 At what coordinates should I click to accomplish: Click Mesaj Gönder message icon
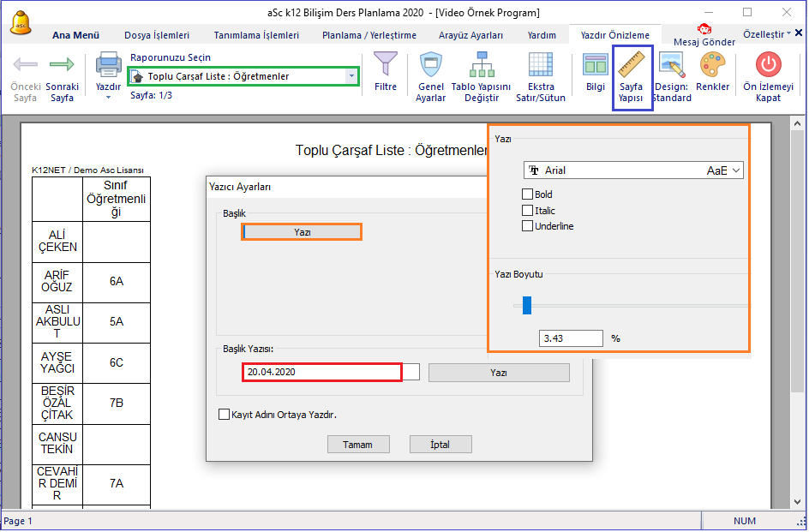pyautogui.click(x=704, y=29)
